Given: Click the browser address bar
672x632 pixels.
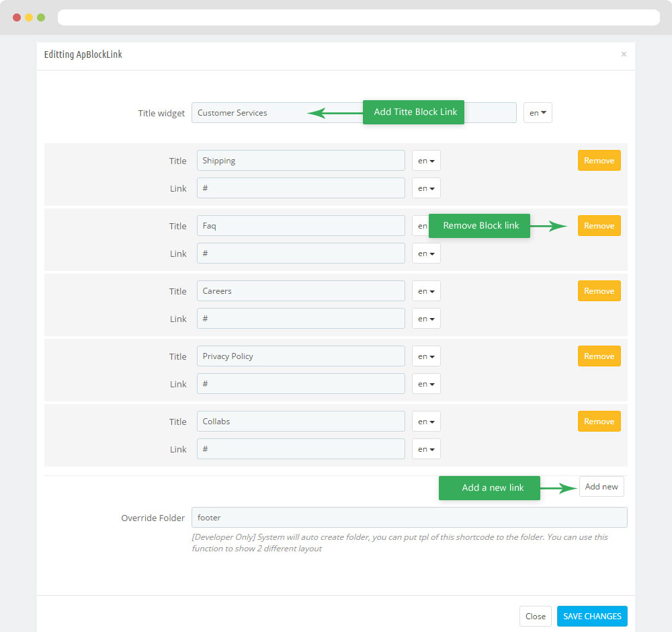Looking at the screenshot, I should coord(359,17).
